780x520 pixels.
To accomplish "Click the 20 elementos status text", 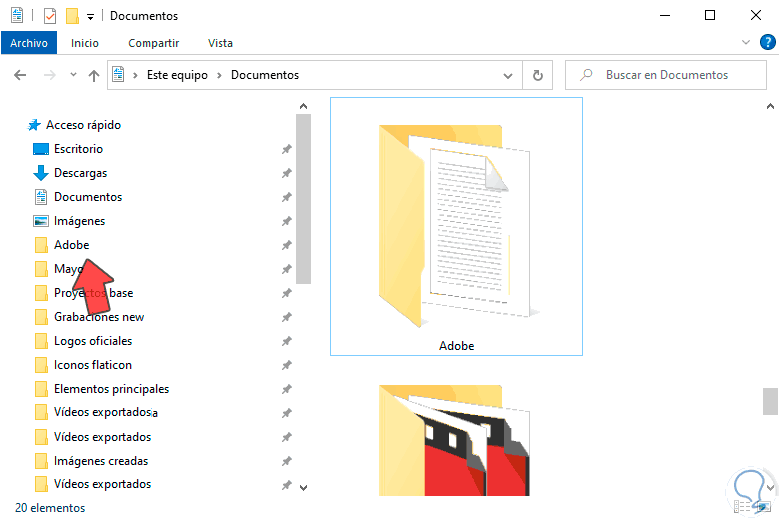I will [x=50, y=508].
